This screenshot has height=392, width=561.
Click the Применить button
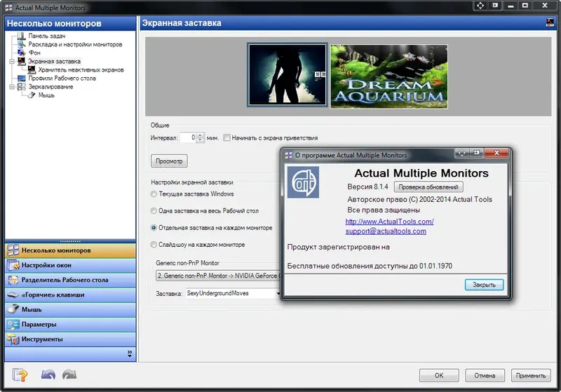531,376
